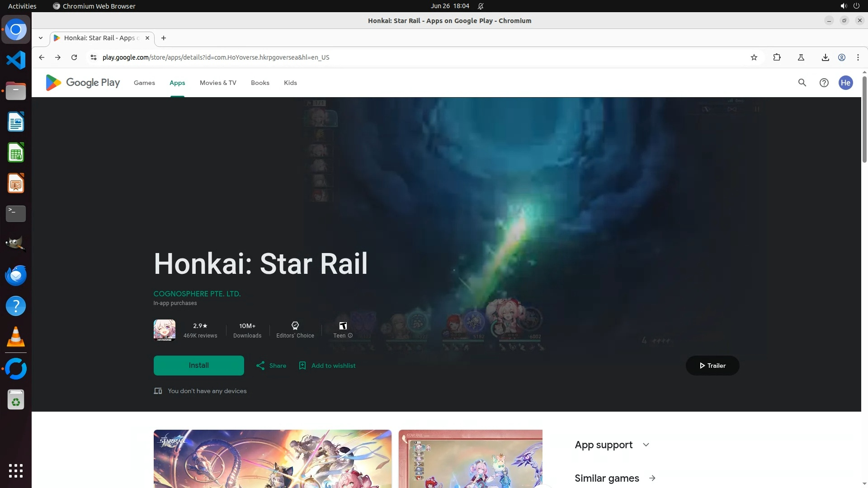Open the Movies & TV tab
Screen dimensions: 868x488
(x=218, y=83)
